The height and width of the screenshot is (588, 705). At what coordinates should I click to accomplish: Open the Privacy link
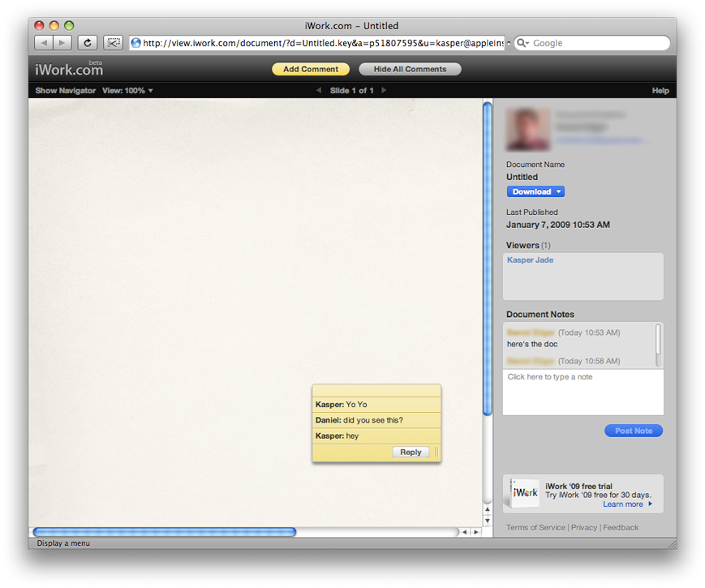pyautogui.click(x=584, y=527)
